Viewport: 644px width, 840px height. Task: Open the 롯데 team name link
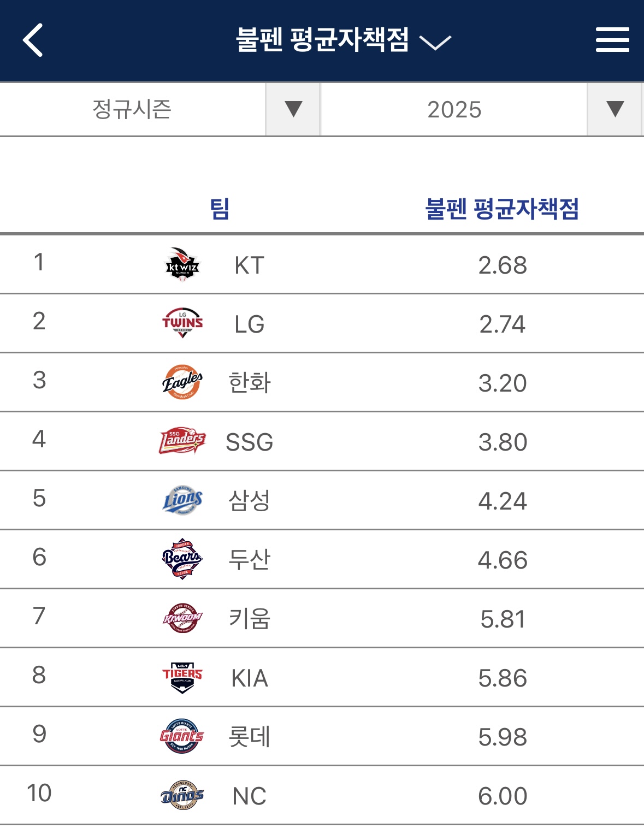250,736
